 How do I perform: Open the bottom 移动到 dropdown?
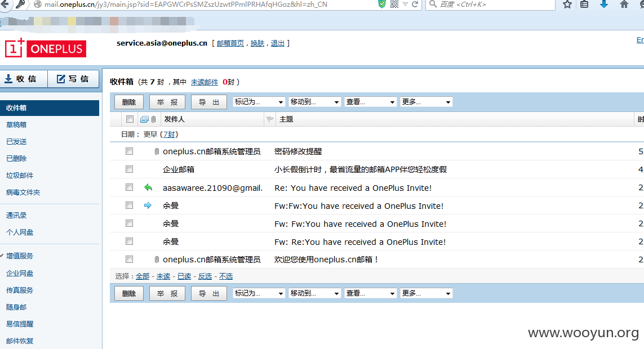coord(314,293)
